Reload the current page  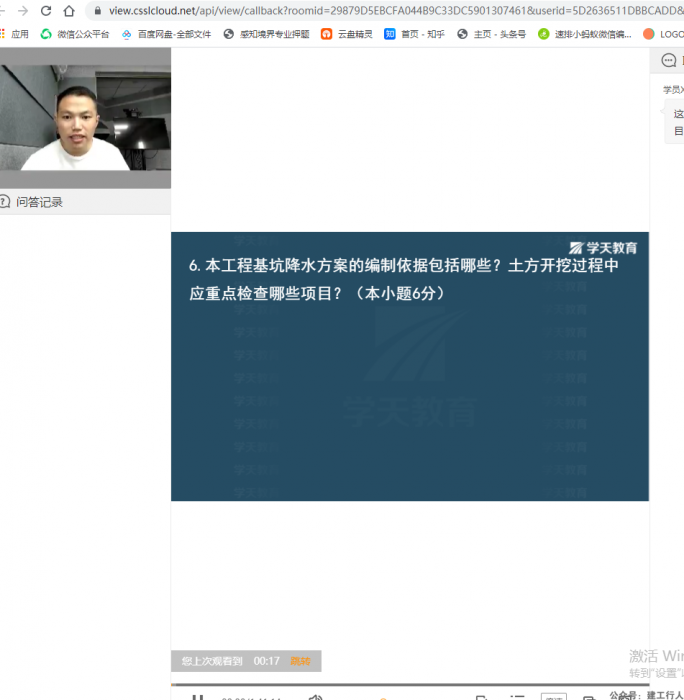(46, 11)
